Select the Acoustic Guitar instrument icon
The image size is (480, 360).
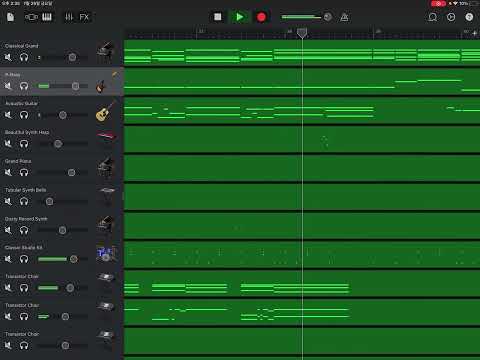(x=105, y=111)
